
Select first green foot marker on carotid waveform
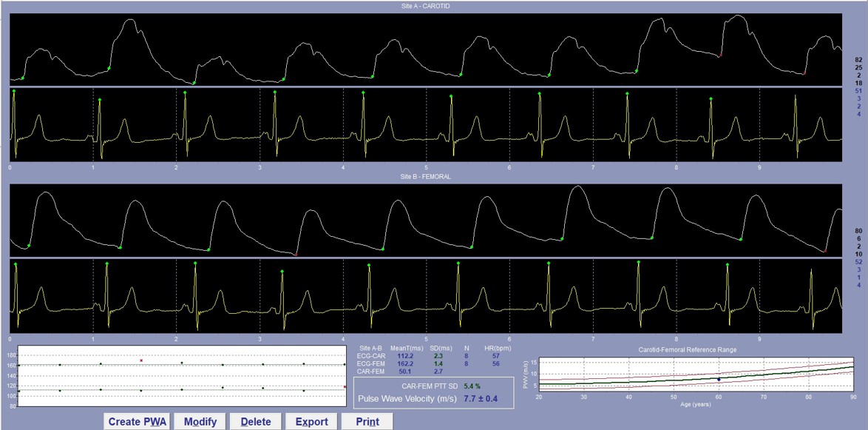point(22,78)
